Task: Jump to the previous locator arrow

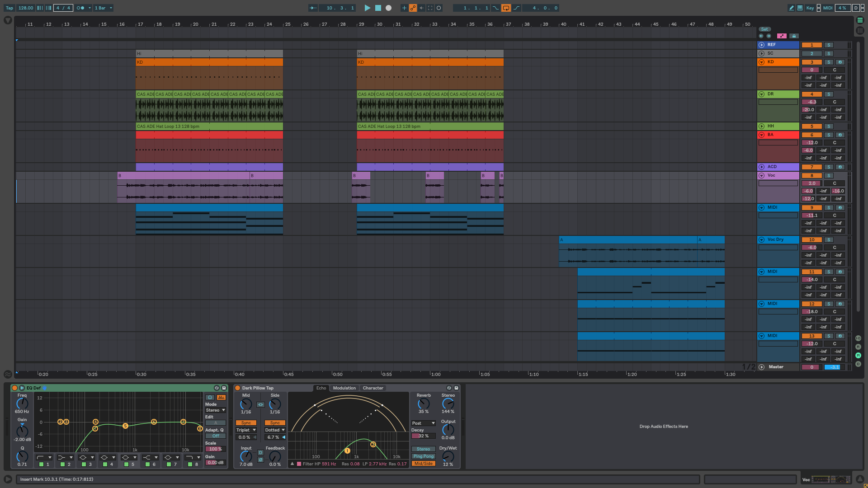Action: tap(761, 36)
